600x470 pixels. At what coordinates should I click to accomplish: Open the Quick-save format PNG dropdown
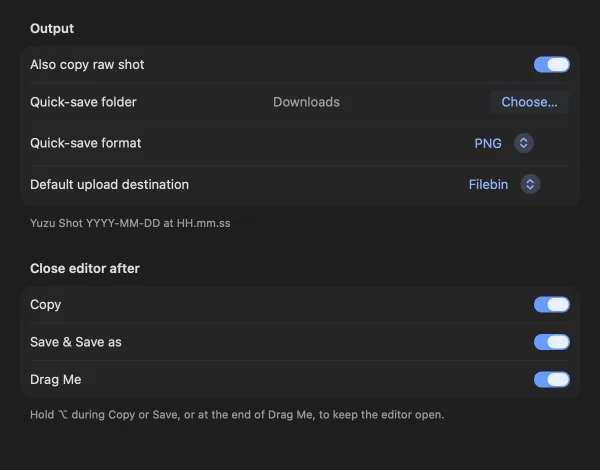[504, 143]
